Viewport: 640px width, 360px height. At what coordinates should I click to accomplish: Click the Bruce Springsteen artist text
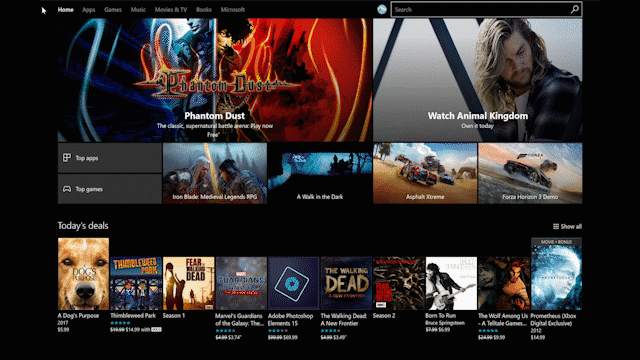[445, 323]
